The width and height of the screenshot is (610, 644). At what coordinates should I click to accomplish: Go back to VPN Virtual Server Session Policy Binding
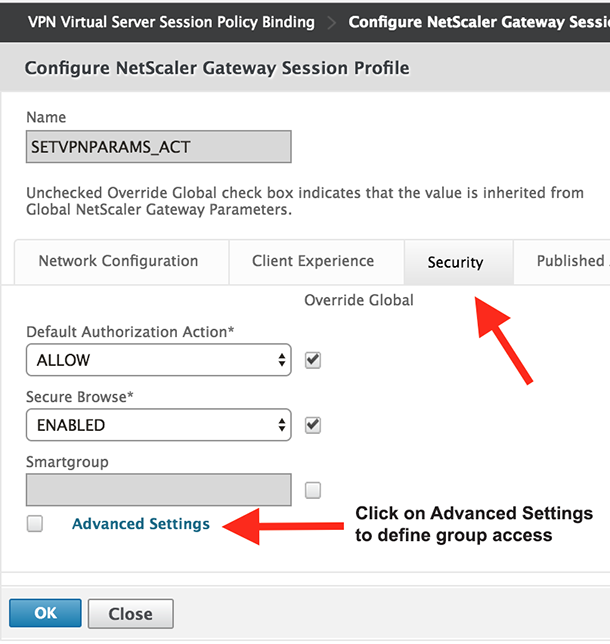click(171, 22)
